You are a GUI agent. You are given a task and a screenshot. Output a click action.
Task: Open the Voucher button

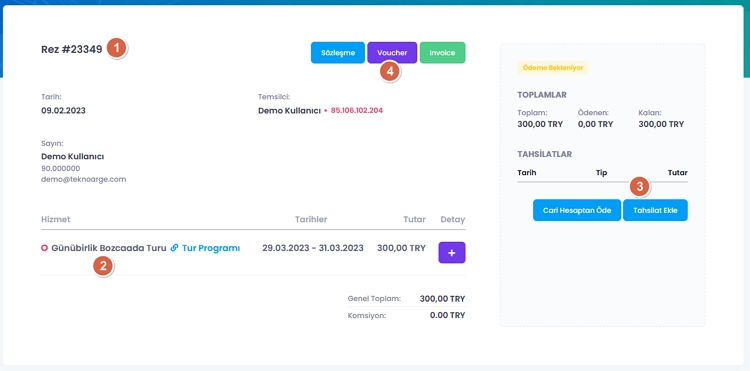pos(392,53)
